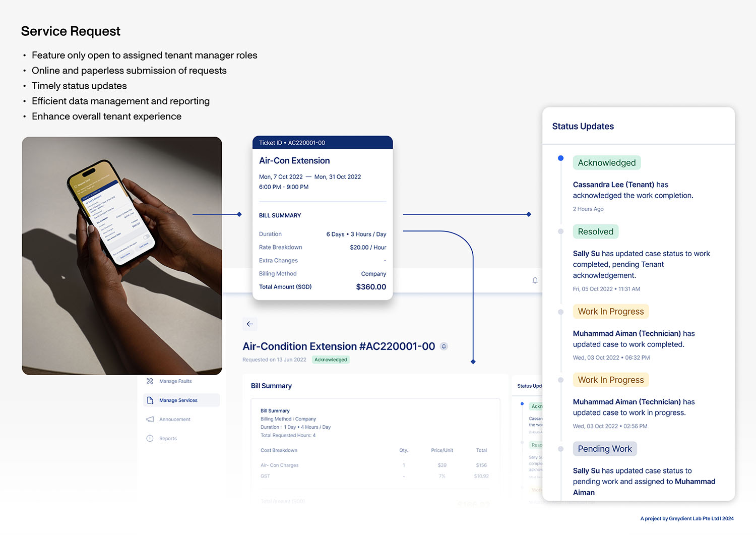Click the timeline dot beside Pending Work

pyautogui.click(x=560, y=449)
